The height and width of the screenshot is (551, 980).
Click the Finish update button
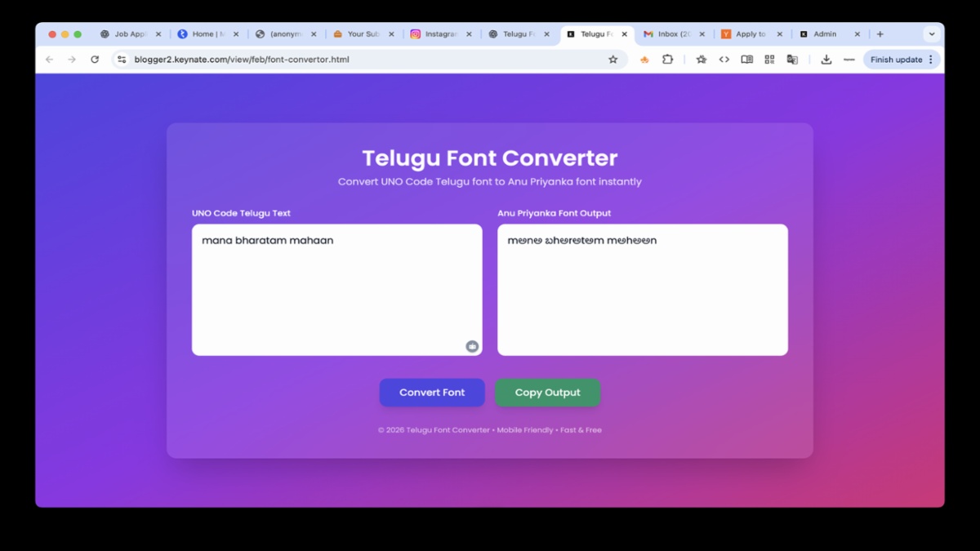895,60
